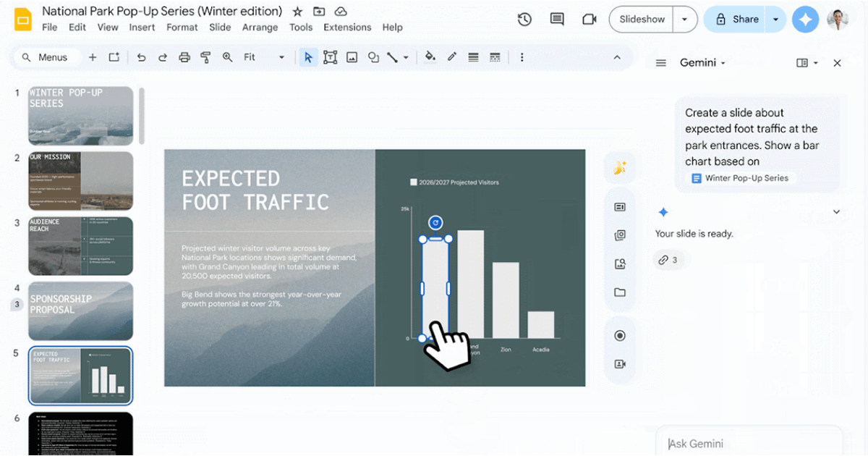This screenshot has width=868, height=456.
Task: Open the Fit zoom dropdown
Action: [264, 57]
